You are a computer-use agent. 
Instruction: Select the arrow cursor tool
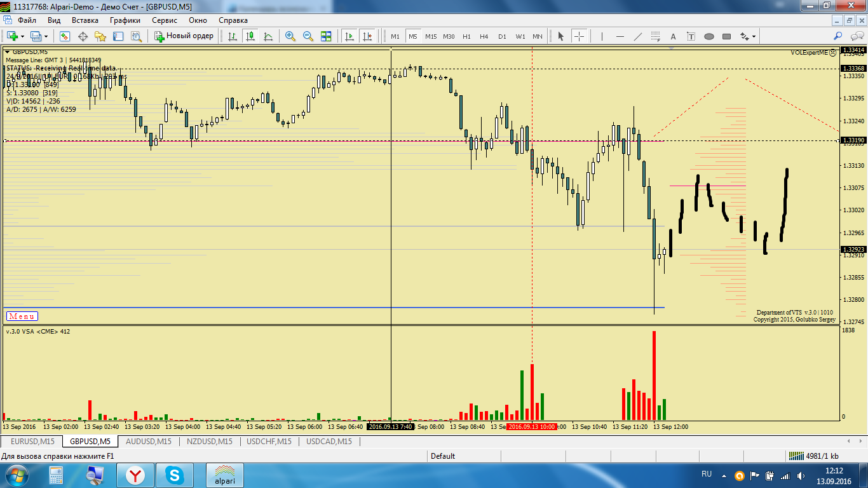(560, 36)
